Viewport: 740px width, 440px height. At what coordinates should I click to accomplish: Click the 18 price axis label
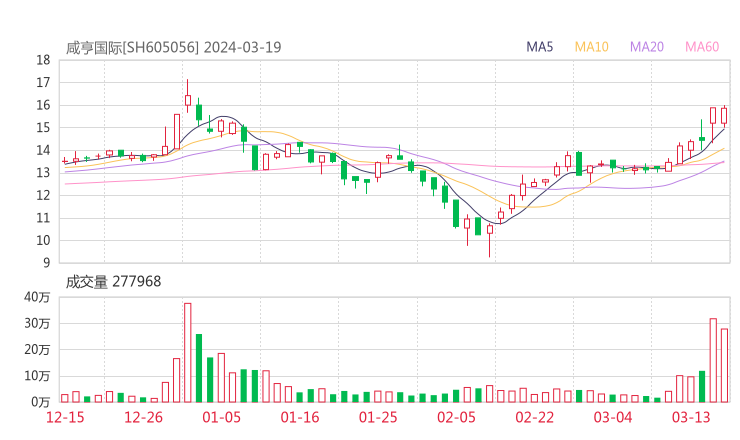(43, 60)
